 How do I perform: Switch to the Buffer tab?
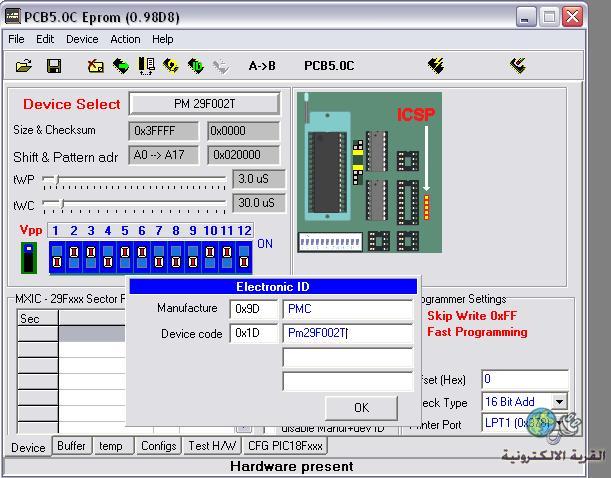click(x=71, y=446)
